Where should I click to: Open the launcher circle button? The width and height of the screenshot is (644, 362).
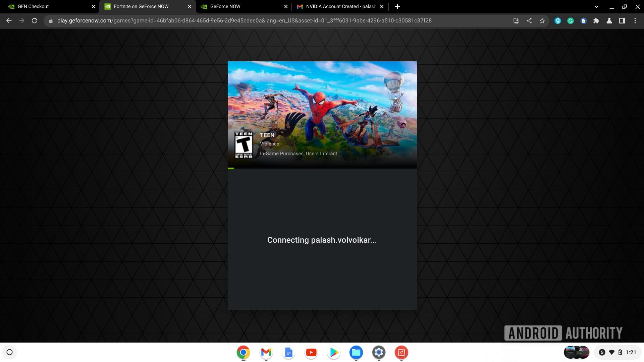tap(10, 352)
